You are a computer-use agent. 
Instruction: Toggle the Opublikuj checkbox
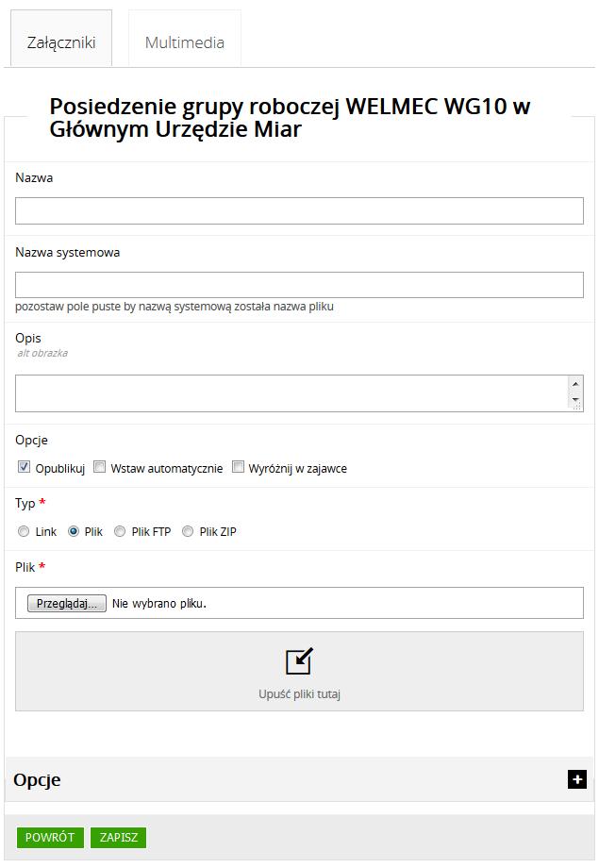point(24,467)
